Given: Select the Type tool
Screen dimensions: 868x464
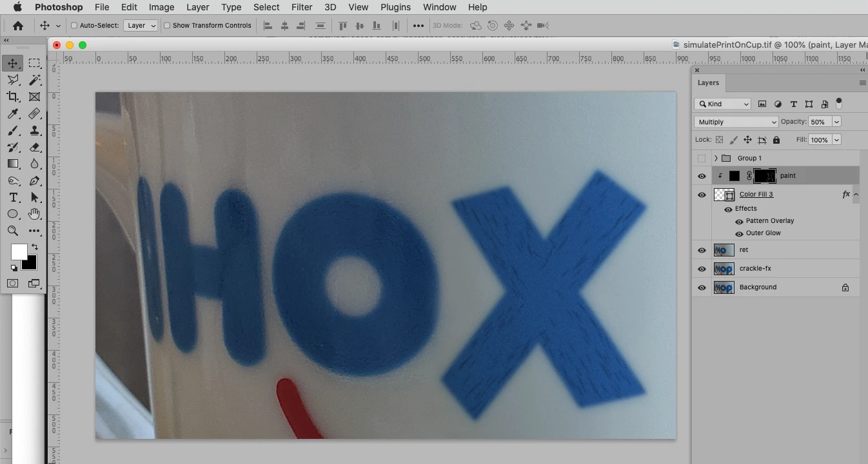Looking at the screenshot, I should [12, 197].
